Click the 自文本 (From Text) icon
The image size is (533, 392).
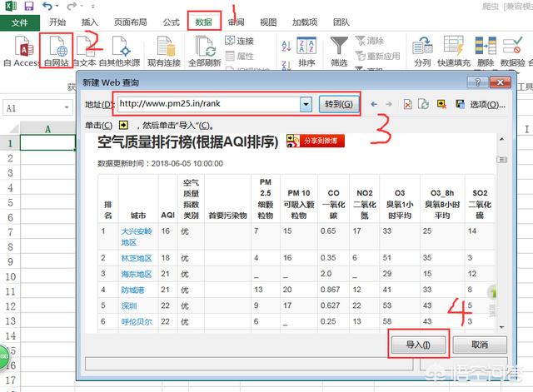coord(85,50)
